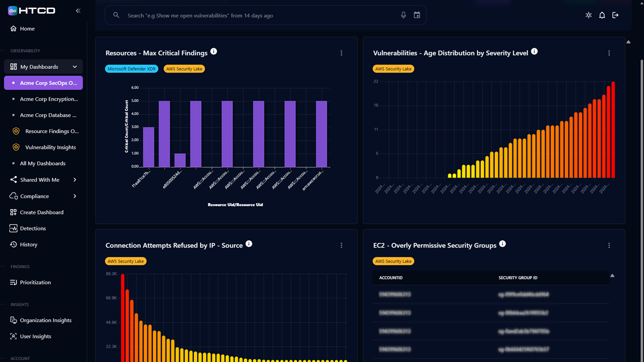Image resolution: width=644 pixels, height=362 pixels.
Task: Click tallest red bar in Vulnerabilities chart
Action: click(613, 130)
